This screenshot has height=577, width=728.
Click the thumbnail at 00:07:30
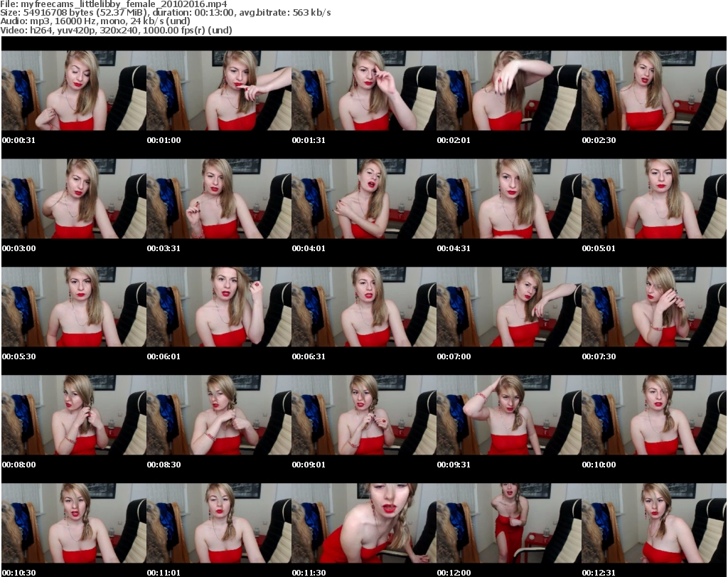[x=654, y=307]
